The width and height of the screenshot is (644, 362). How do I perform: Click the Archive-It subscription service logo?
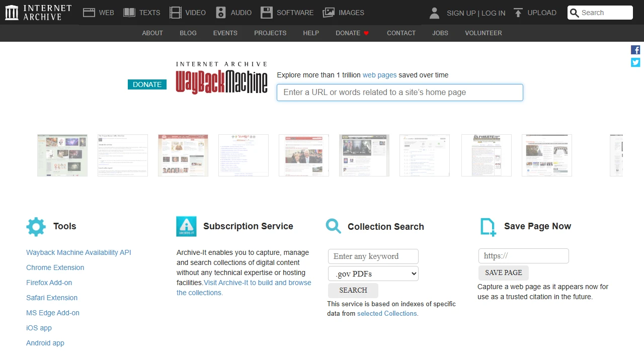coord(186,226)
